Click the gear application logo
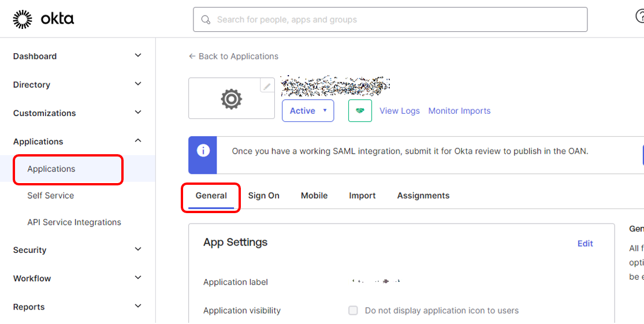Screen dimensions: 644x324 point(231,99)
